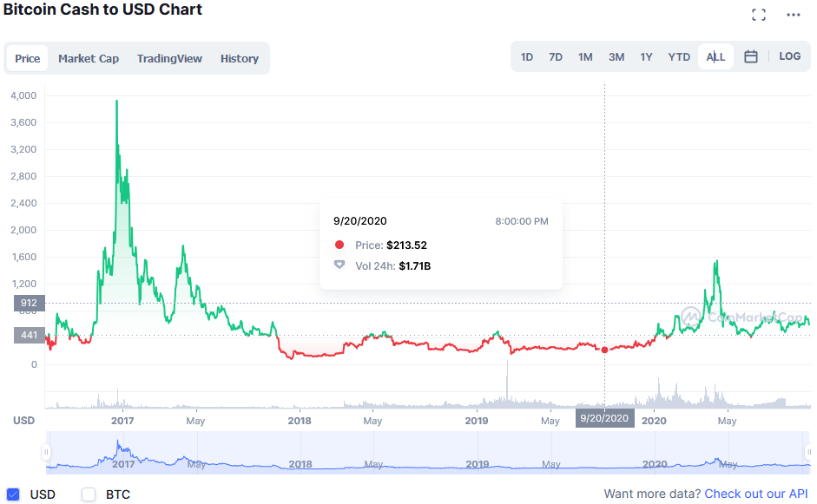
Task: Click the $213.52 price in tooltip
Action: coord(406,245)
